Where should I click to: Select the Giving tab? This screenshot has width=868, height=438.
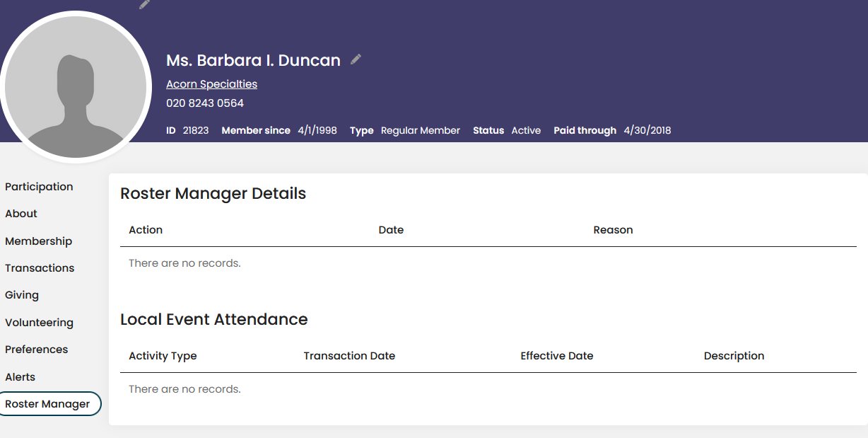pos(22,295)
